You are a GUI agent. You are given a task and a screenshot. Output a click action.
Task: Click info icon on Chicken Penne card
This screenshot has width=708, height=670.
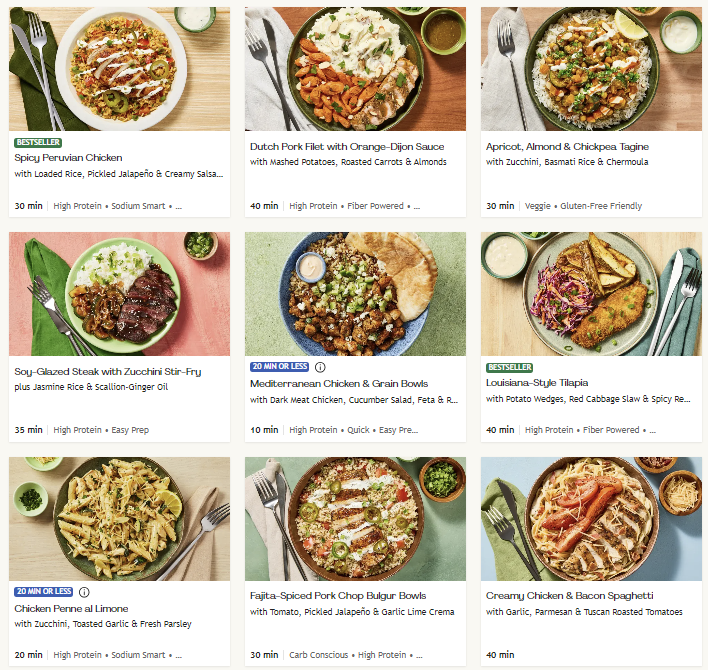click(84, 592)
